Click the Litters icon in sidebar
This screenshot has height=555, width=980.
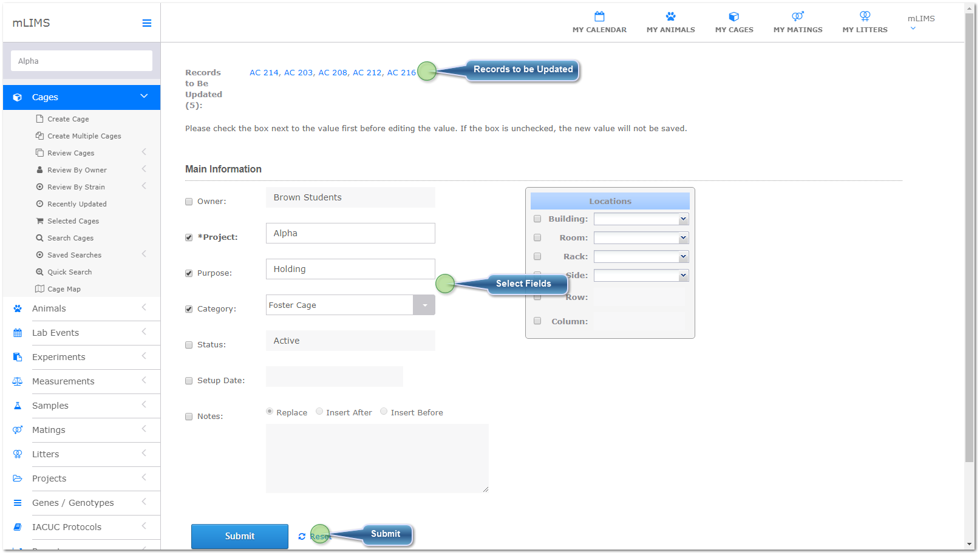pyautogui.click(x=18, y=454)
